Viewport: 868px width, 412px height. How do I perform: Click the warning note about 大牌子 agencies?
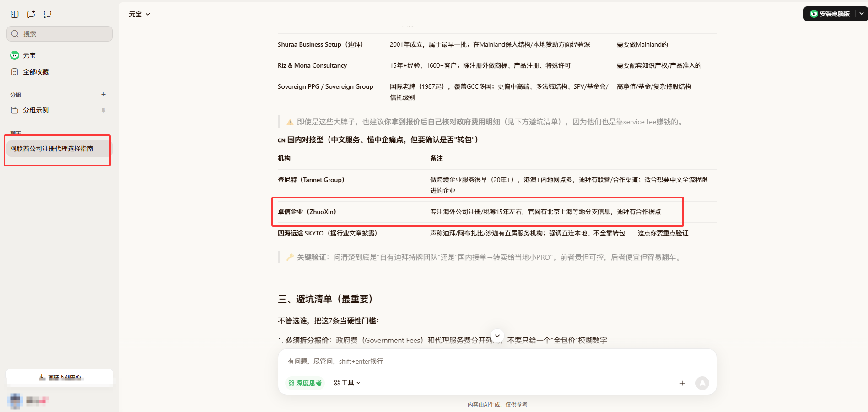pos(486,122)
